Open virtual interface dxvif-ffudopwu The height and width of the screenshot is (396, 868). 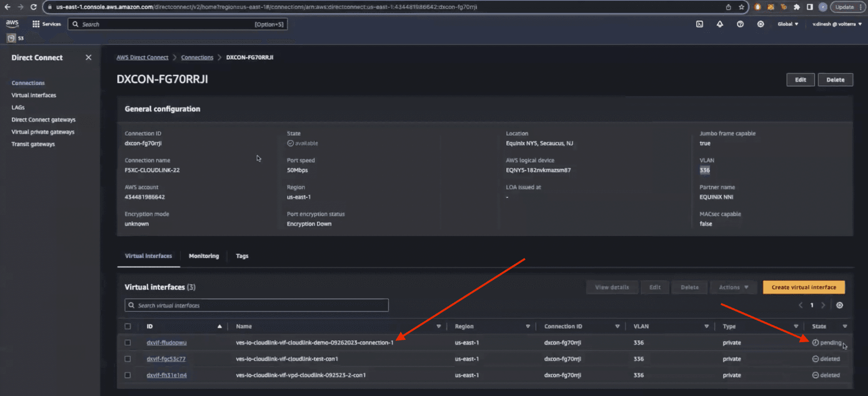[166, 343]
